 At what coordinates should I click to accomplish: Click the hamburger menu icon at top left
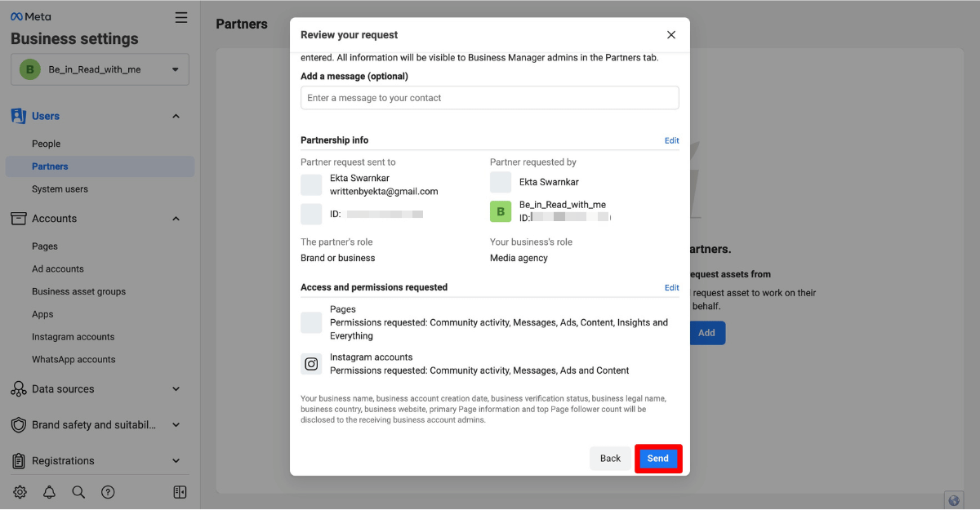pos(180,16)
